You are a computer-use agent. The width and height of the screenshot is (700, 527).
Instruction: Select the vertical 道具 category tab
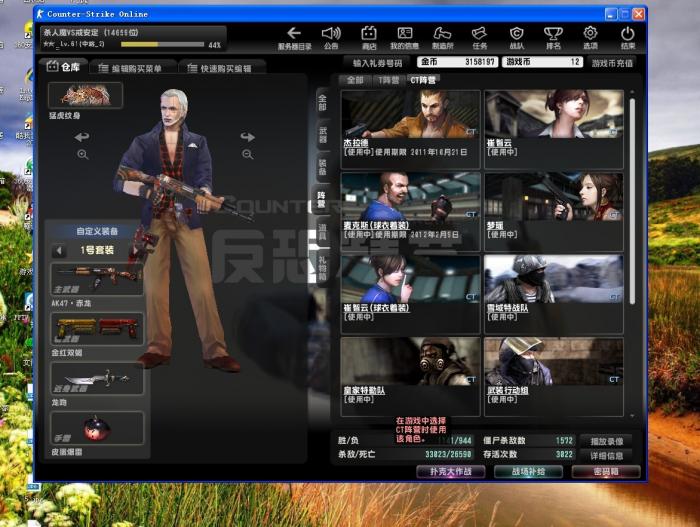tap(322, 232)
